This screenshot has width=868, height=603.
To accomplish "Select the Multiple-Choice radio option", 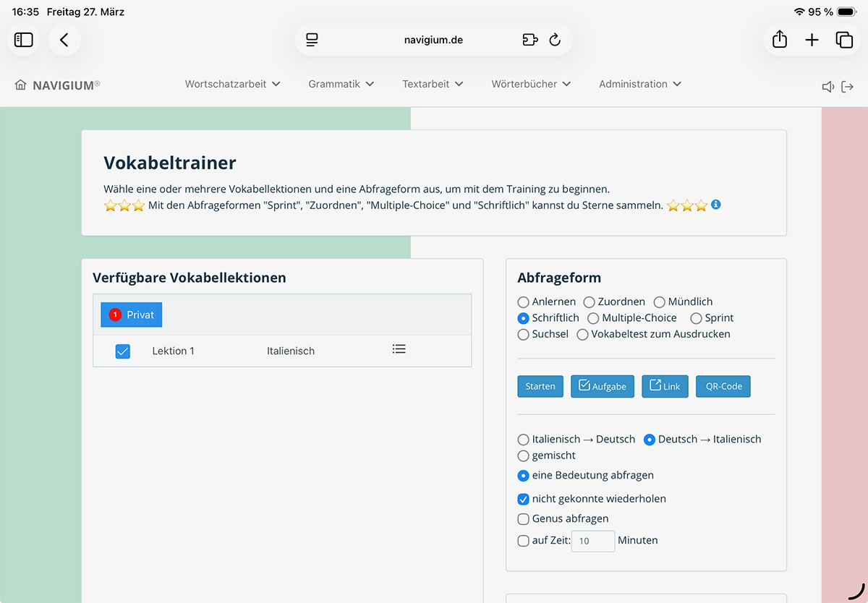I will click(x=593, y=318).
